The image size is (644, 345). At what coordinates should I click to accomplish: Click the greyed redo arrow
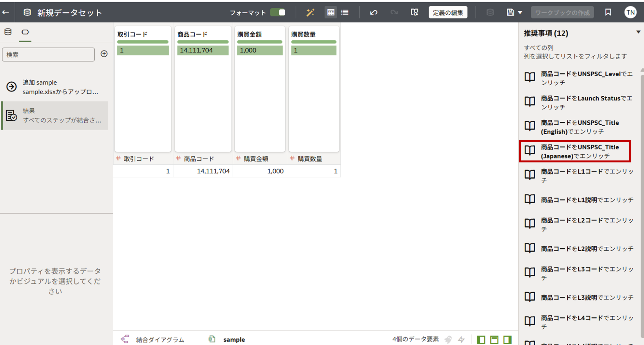point(394,12)
